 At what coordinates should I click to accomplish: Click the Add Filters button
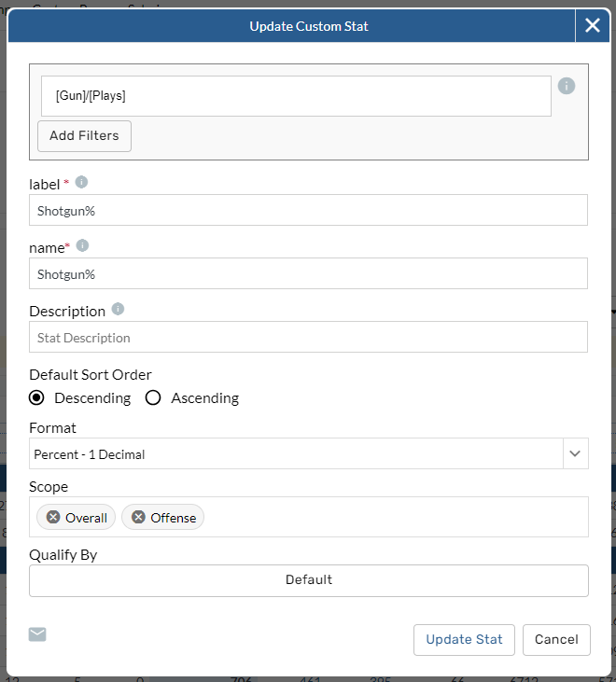(84, 135)
